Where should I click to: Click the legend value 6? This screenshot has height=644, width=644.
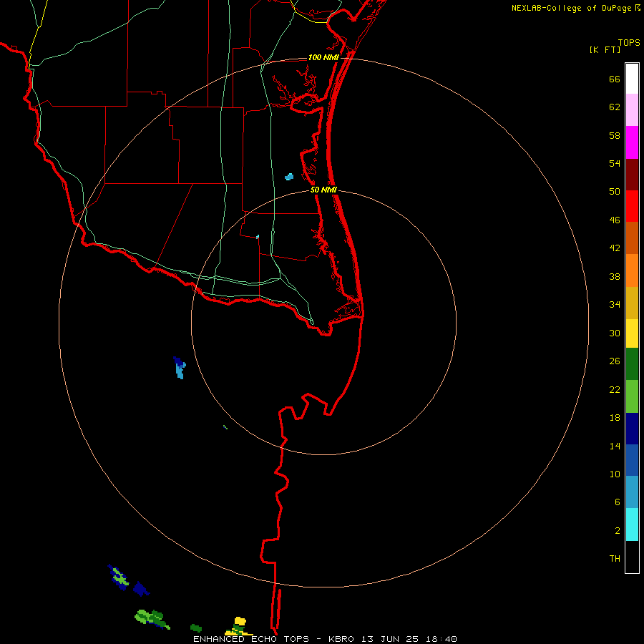tap(618, 502)
